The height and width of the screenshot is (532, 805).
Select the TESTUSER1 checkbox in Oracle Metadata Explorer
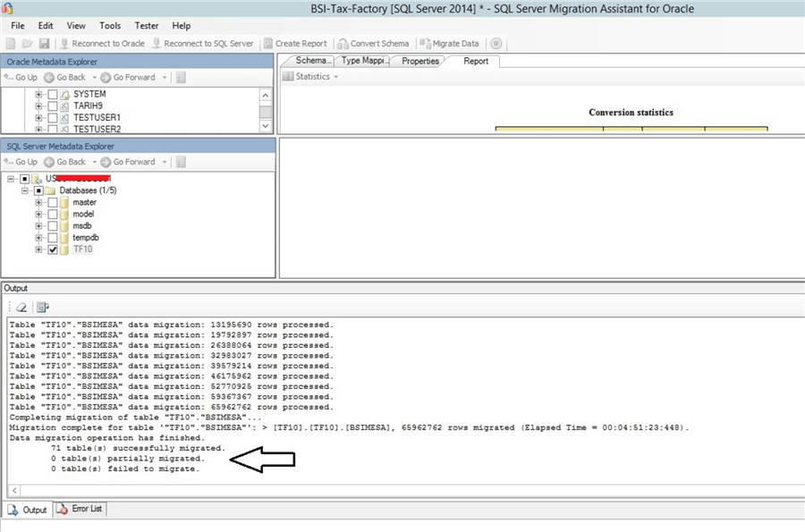tap(50, 116)
